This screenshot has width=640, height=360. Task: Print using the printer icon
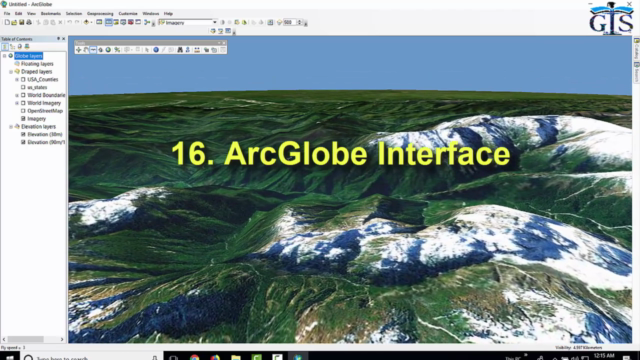tap(29, 22)
